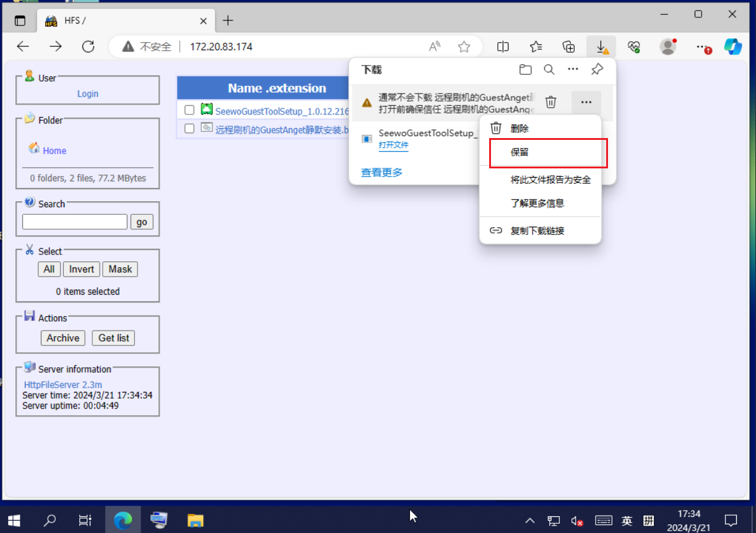This screenshot has height=533, width=756.
Task: Click the address bar URL 172.20.83.174
Action: pos(221,46)
